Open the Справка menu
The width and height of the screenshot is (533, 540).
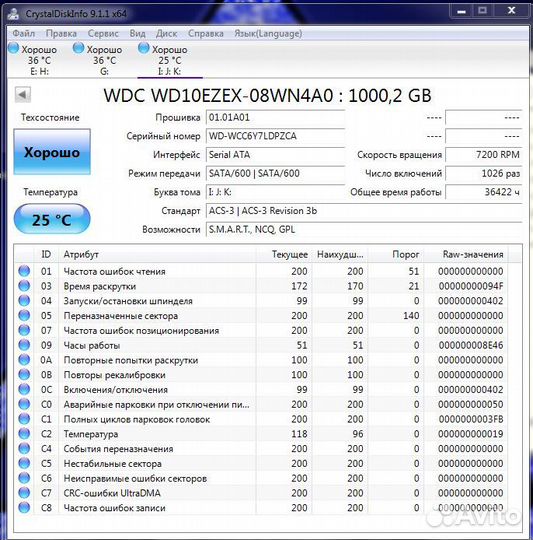click(x=206, y=33)
